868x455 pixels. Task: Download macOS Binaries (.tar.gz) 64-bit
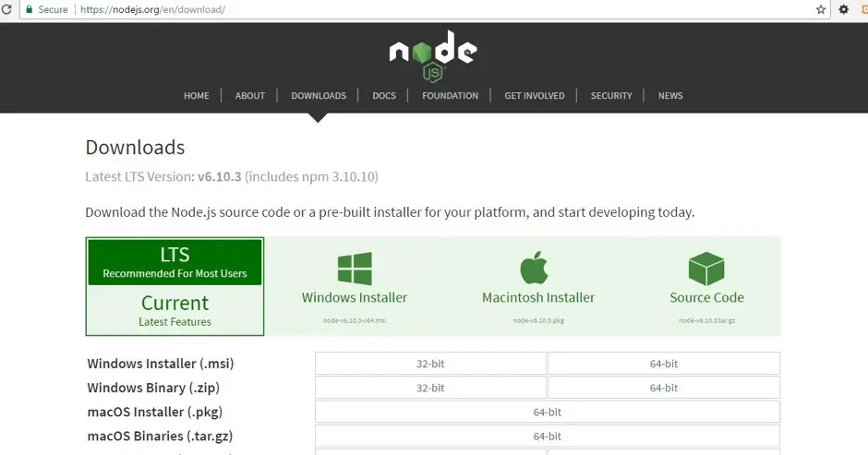click(x=548, y=437)
